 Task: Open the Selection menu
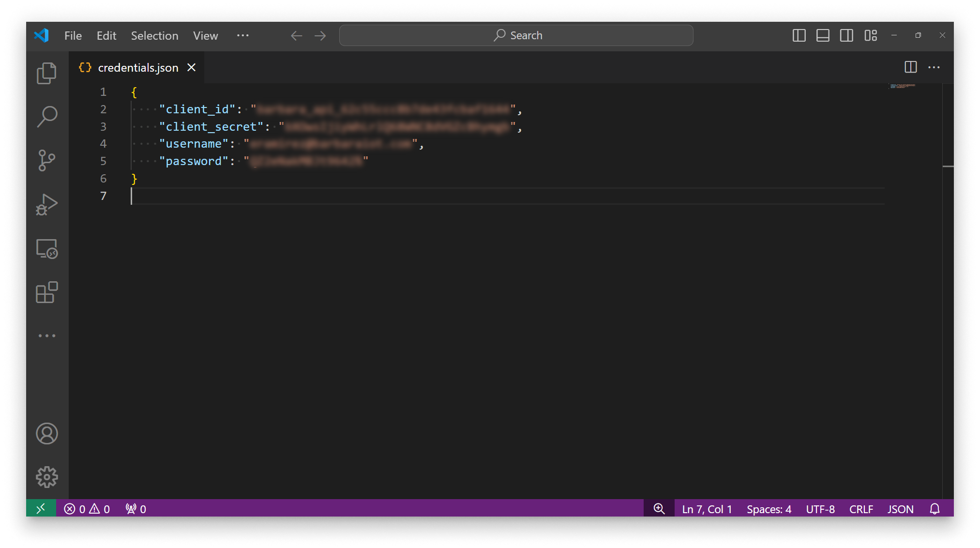point(154,35)
